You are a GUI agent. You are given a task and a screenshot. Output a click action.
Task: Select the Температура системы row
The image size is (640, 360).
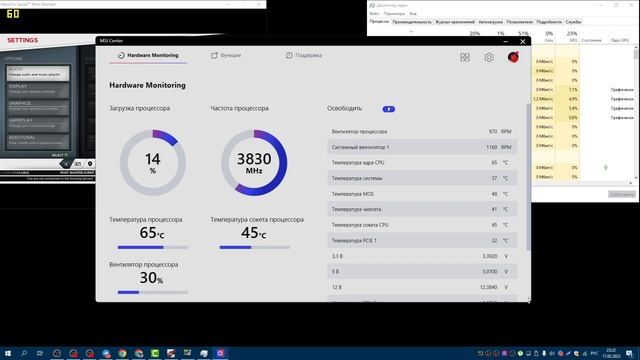coord(422,178)
